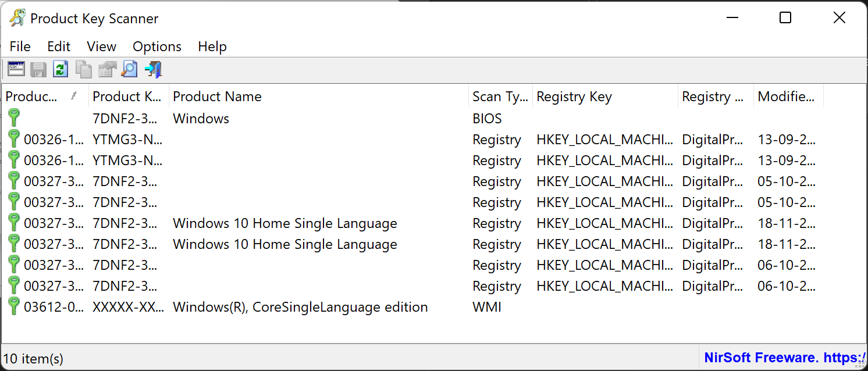Click the '10 item(s)' status bar text
The height and width of the screenshot is (371, 868).
(34, 359)
